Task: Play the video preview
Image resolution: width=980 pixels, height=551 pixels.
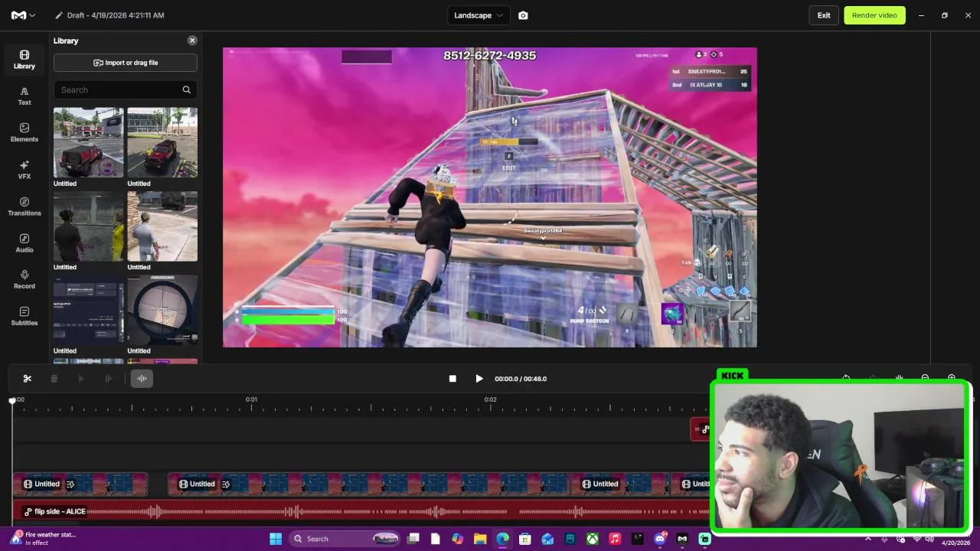Action: (479, 379)
